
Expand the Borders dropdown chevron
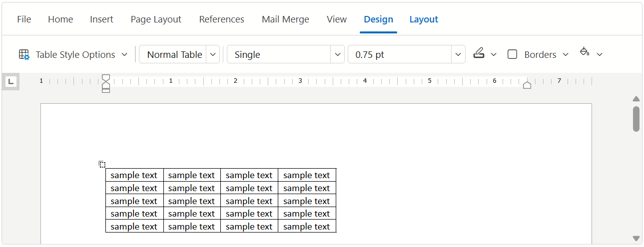566,54
